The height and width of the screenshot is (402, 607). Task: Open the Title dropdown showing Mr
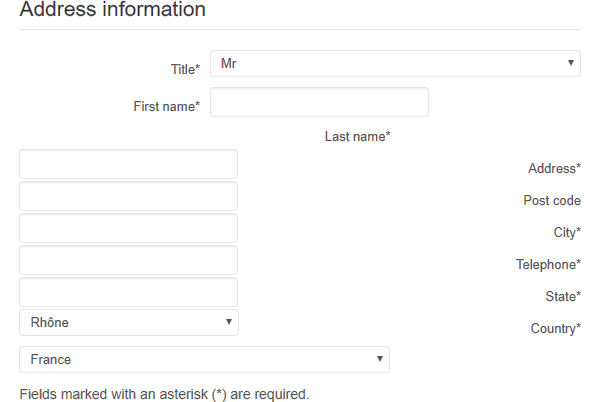click(395, 64)
